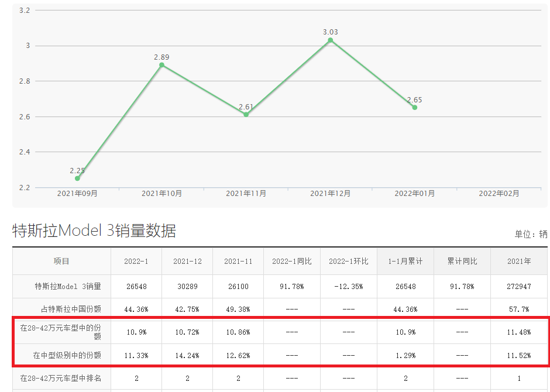Image resolution: width=550 pixels, height=392 pixels.
Task: Click the 项目 column header
Action: tap(61, 261)
